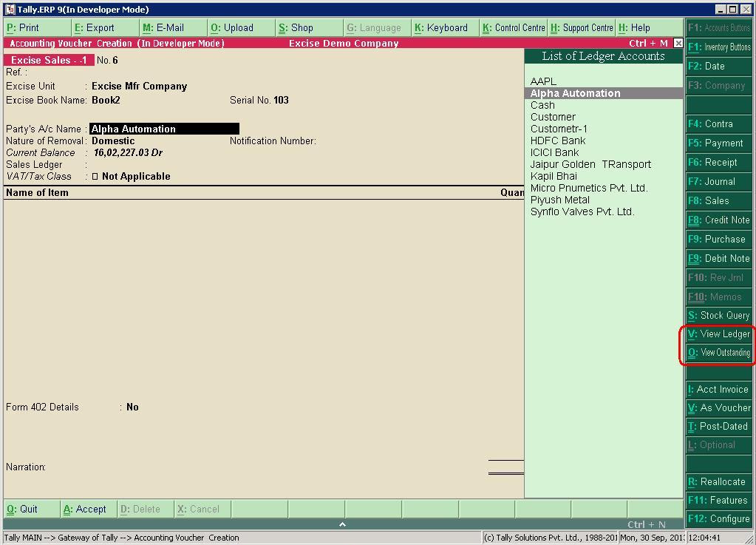756x545 pixels.
Task: Select Micro Pnumetics Pvt. Ltd. ledger
Action: pyautogui.click(x=604, y=188)
